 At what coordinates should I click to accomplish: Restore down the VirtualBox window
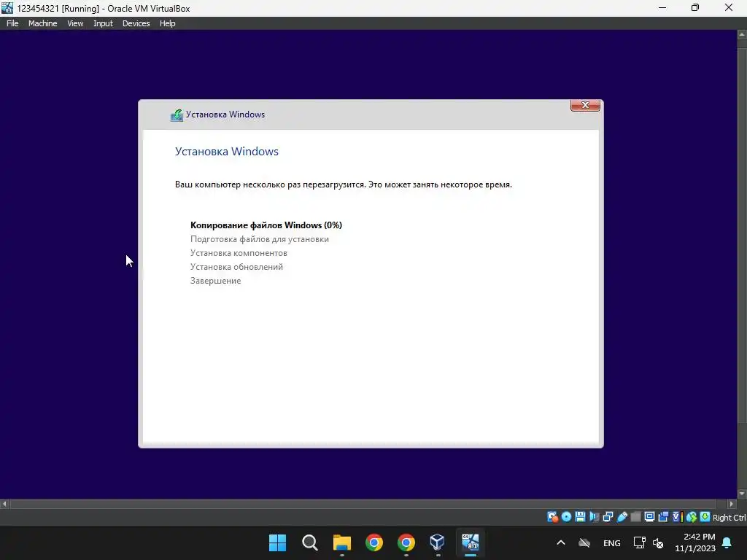[x=695, y=8]
